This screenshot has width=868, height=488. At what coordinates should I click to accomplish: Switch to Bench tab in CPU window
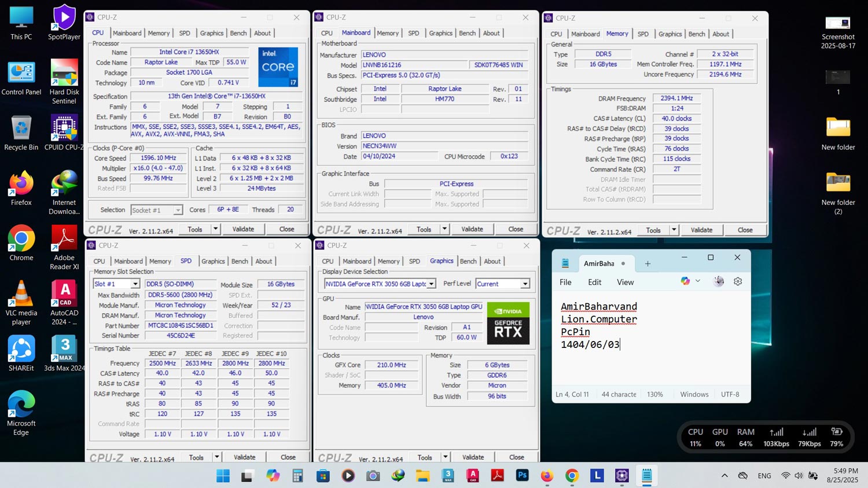238,34
